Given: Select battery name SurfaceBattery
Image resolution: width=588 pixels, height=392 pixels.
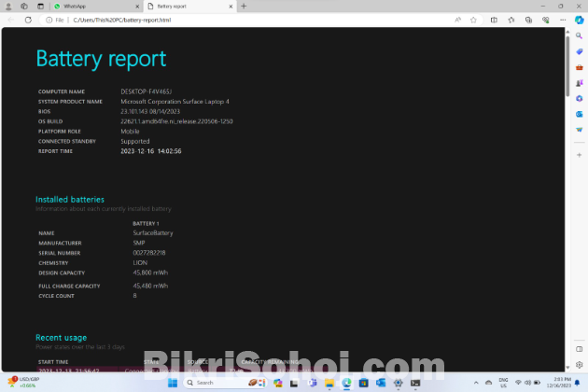Looking at the screenshot, I should coord(153,233).
